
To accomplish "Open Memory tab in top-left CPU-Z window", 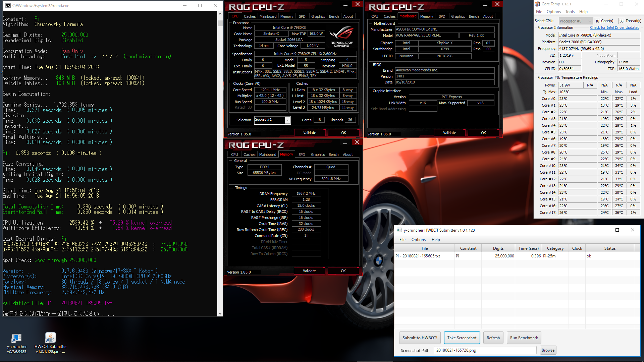I will coord(287,16).
